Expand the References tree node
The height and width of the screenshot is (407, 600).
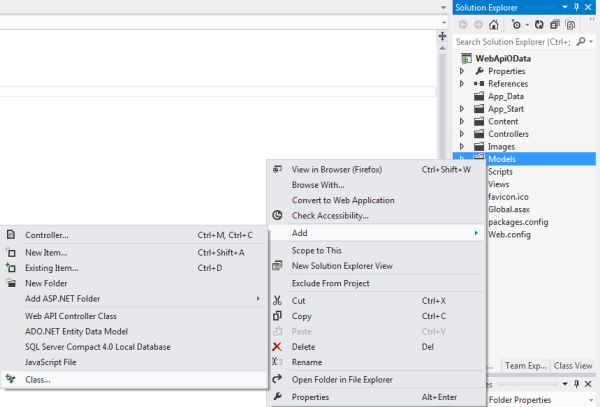pyautogui.click(x=462, y=84)
